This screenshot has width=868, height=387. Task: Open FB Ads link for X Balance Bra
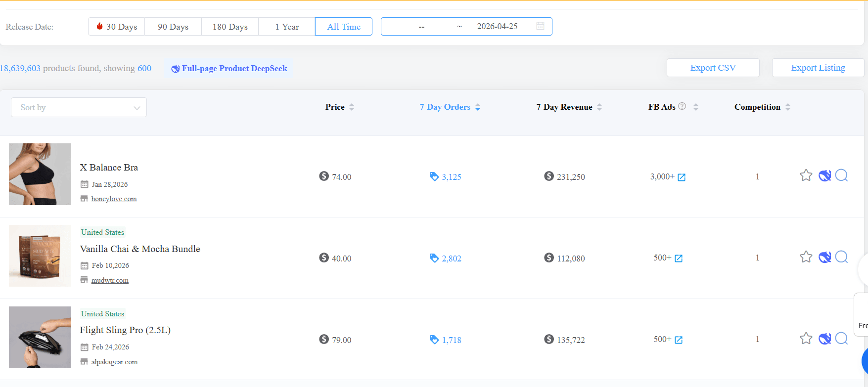coord(682,177)
